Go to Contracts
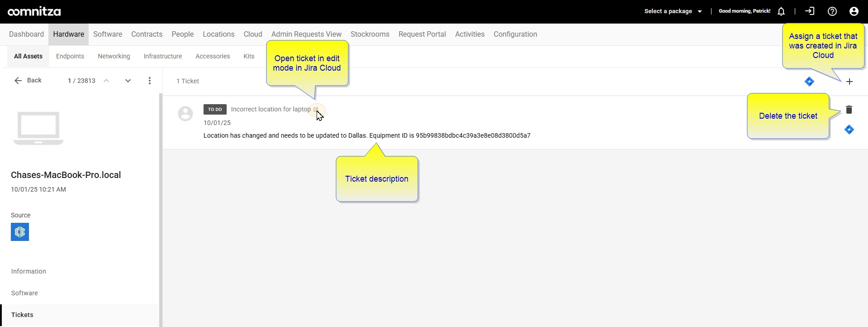This screenshot has width=868, height=327. (x=147, y=34)
